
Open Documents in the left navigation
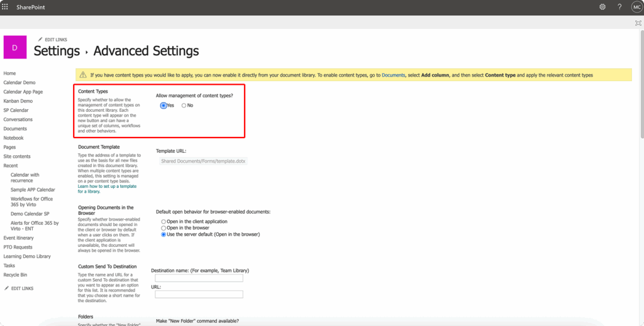[x=15, y=129]
